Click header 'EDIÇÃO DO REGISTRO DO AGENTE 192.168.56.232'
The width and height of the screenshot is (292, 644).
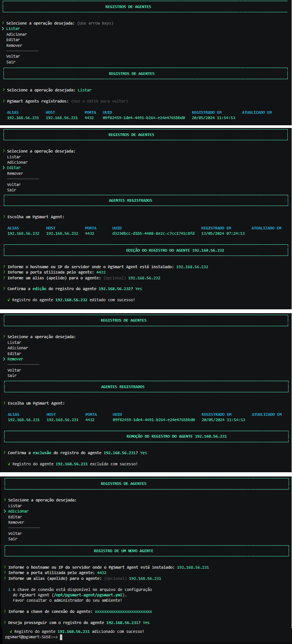pyautogui.click(x=175, y=251)
